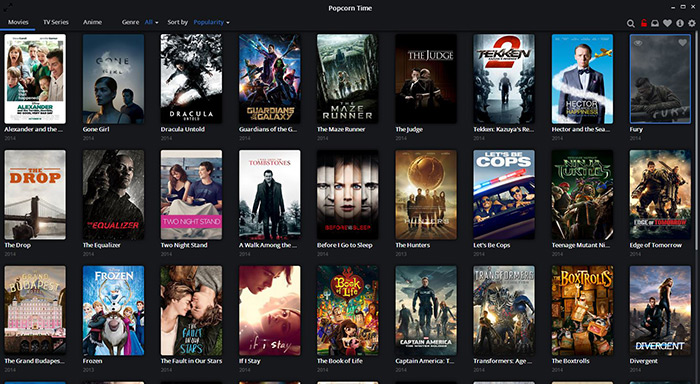The width and height of the screenshot is (700, 384).
Task: Select the Let's Be Cops poster
Action: click(504, 195)
